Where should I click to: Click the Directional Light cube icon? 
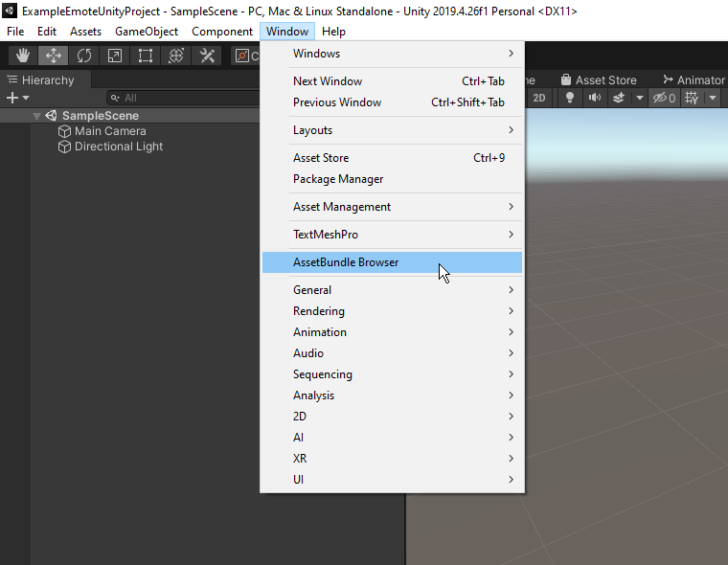tap(64, 147)
